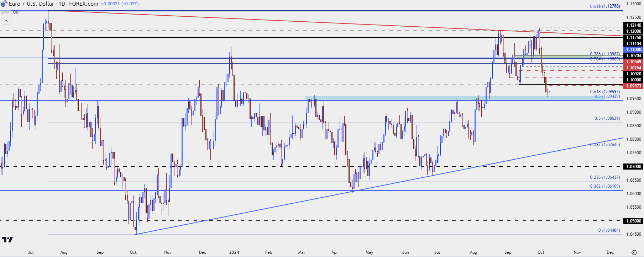This screenshot has height=257, width=644.
Task: Select the 0.236 (1.06437) Fibonacci label
Action: (x=605, y=177)
